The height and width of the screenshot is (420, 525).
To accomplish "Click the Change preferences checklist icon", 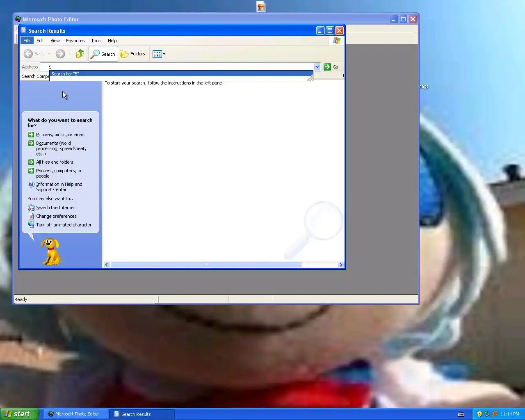I will pos(31,216).
